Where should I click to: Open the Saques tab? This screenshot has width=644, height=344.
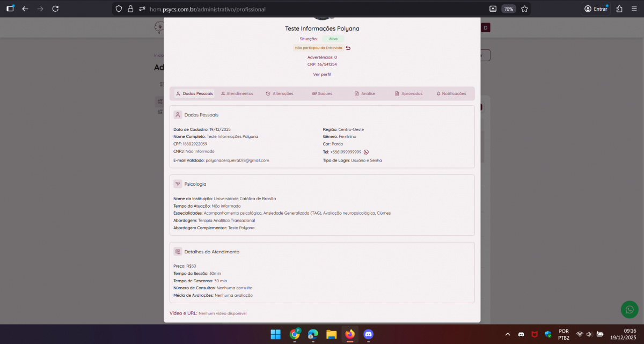[321, 93]
